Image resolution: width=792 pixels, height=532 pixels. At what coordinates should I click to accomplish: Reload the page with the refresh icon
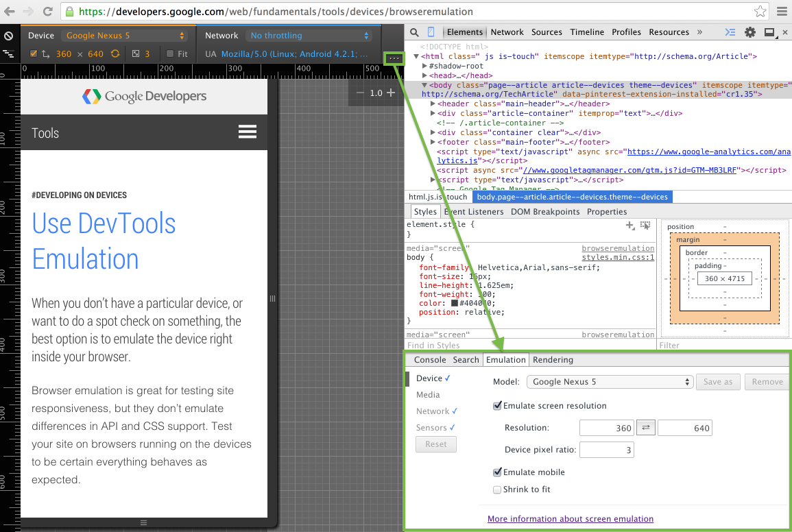(x=47, y=11)
